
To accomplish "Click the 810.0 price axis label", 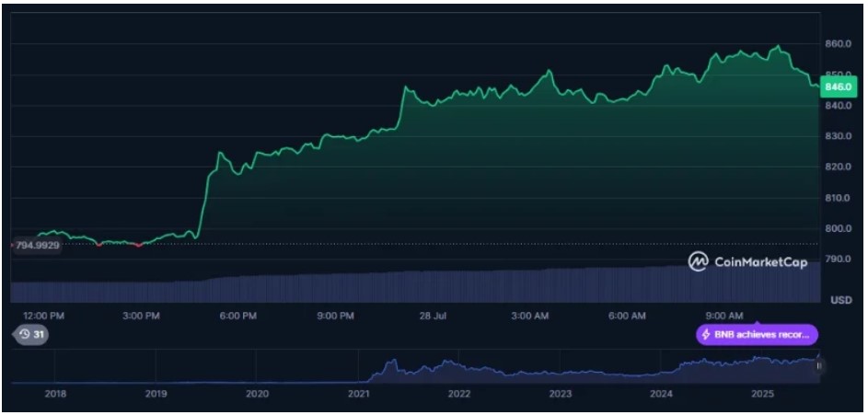I will 838,198.
